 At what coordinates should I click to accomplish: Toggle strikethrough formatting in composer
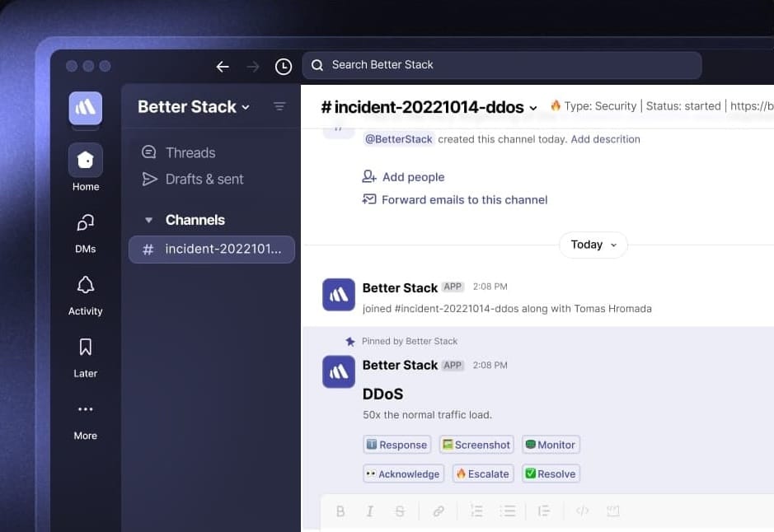pos(400,511)
